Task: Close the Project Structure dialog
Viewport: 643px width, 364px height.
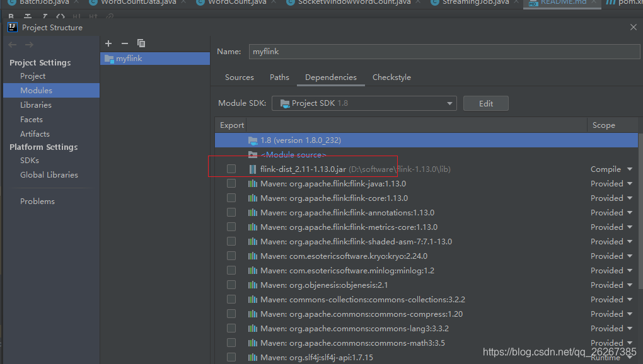Action: [x=634, y=27]
